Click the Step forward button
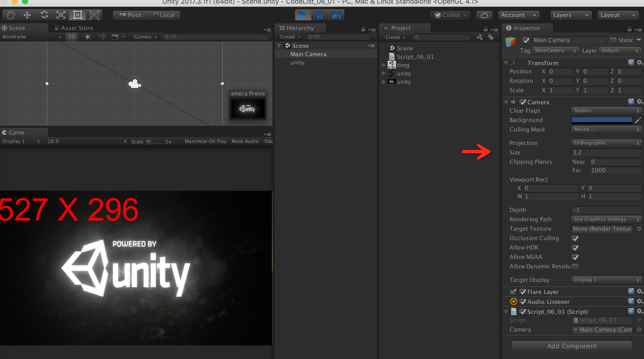644x359 pixels. pos(336,15)
